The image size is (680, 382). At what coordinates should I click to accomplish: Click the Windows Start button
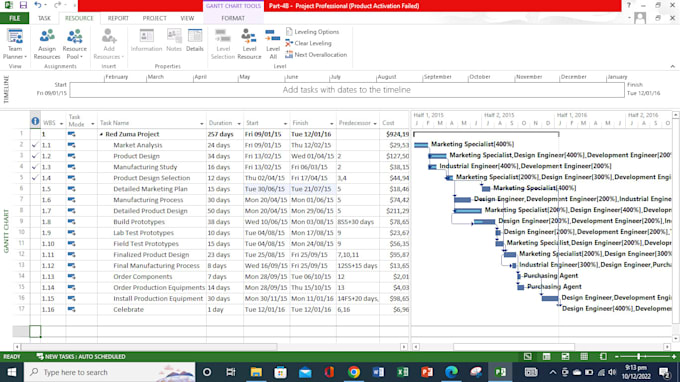click(12, 372)
